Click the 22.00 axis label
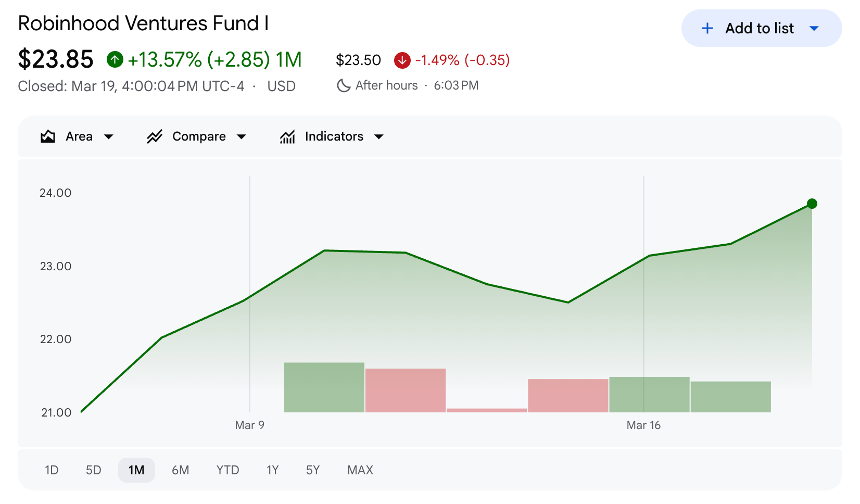The image size is (860, 504). 56,339
